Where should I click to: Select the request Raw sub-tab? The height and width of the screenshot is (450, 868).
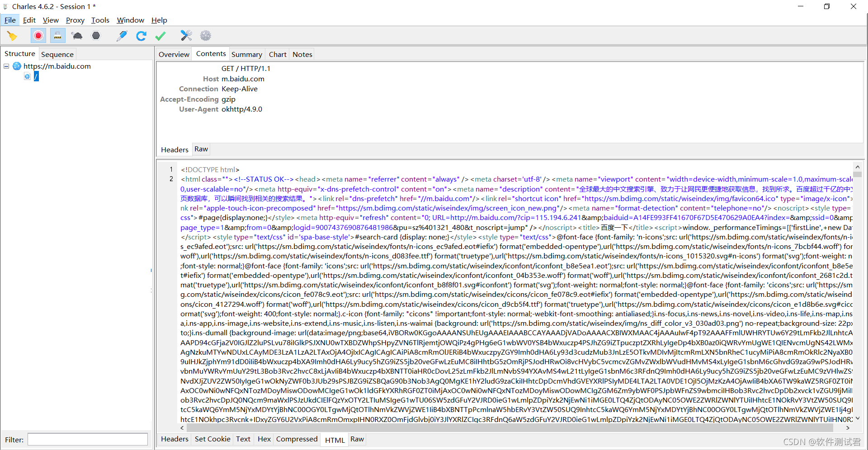(201, 149)
